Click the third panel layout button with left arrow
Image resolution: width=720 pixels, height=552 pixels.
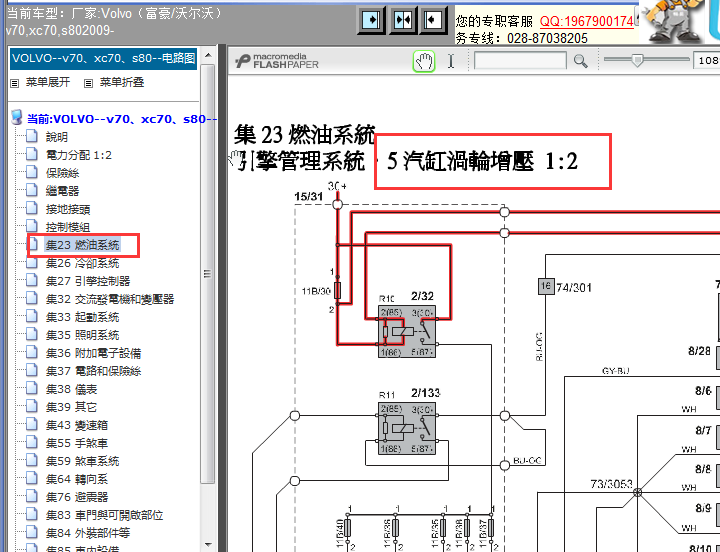[433, 20]
